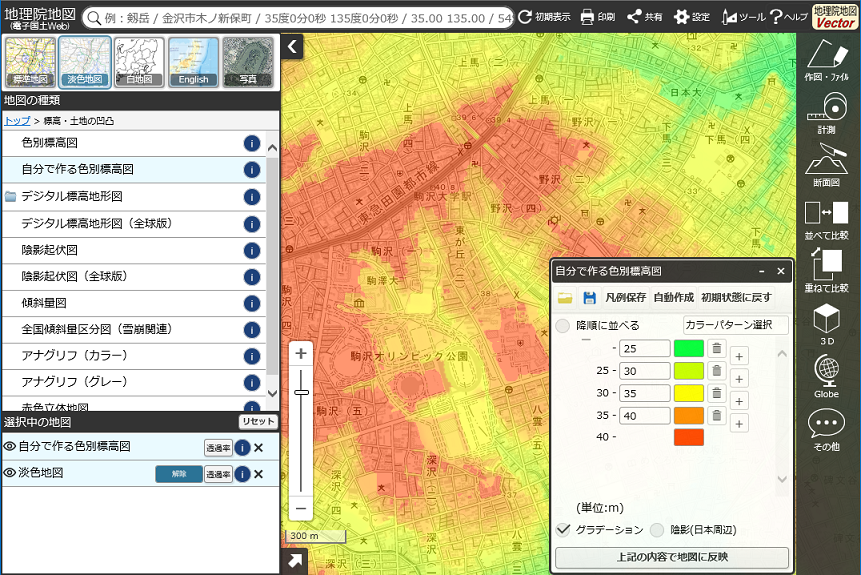Select the 計測 measurement tool
Screen dimensions: 861x575
(x=826, y=111)
